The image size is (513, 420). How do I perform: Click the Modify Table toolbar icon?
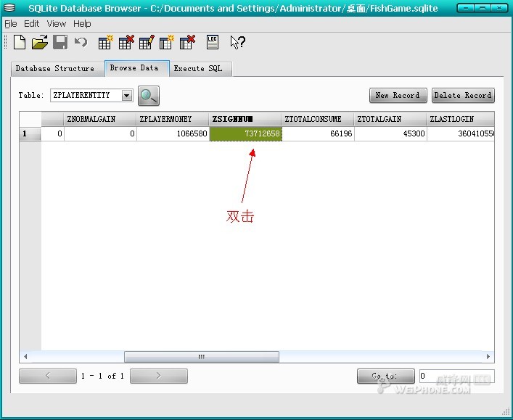click(147, 43)
